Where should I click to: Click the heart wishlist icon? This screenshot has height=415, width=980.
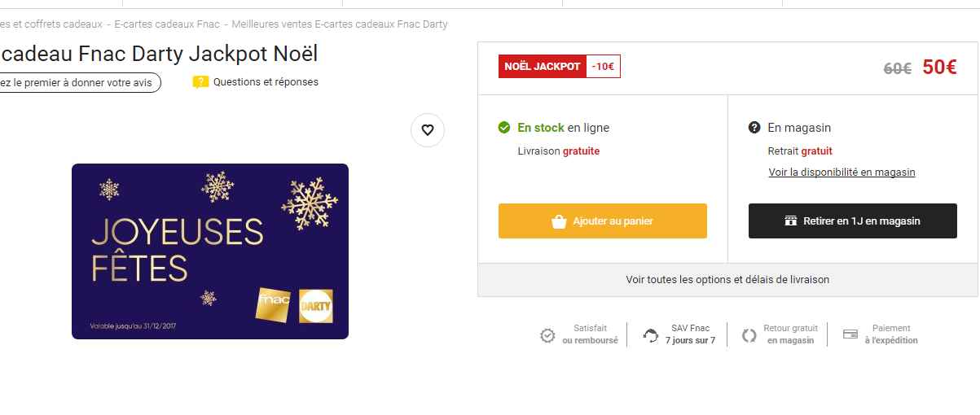428,130
